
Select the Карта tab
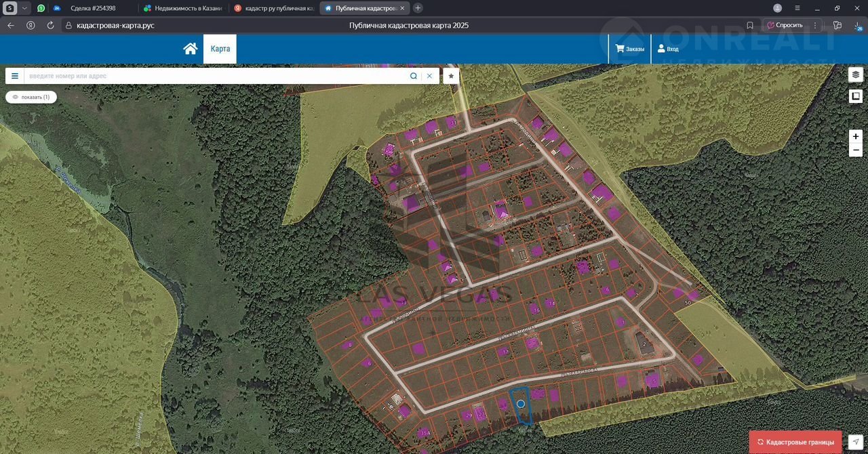220,49
